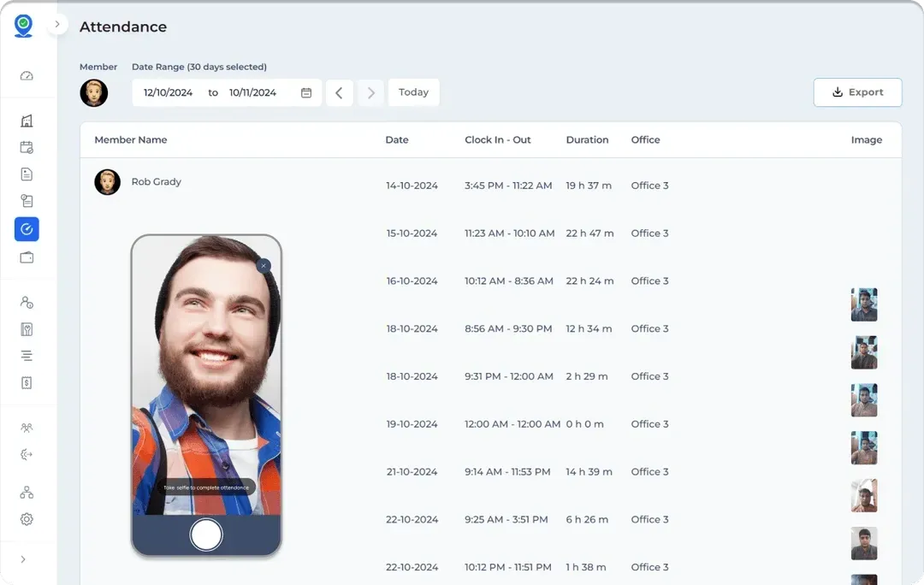The width and height of the screenshot is (924, 585).
Task: Click the member avatar filter
Action: click(x=94, y=92)
